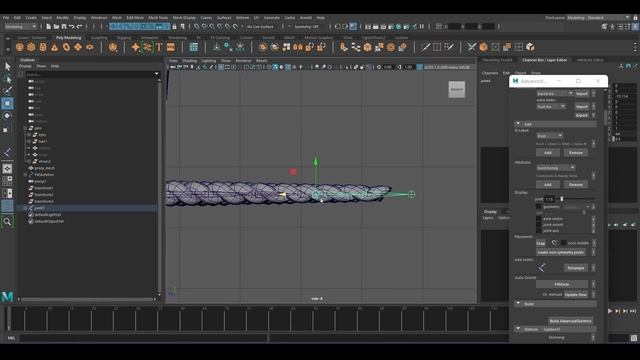Switch to the Poly Modeling shelf tab
The height and width of the screenshot is (360, 640).
coord(69,38)
